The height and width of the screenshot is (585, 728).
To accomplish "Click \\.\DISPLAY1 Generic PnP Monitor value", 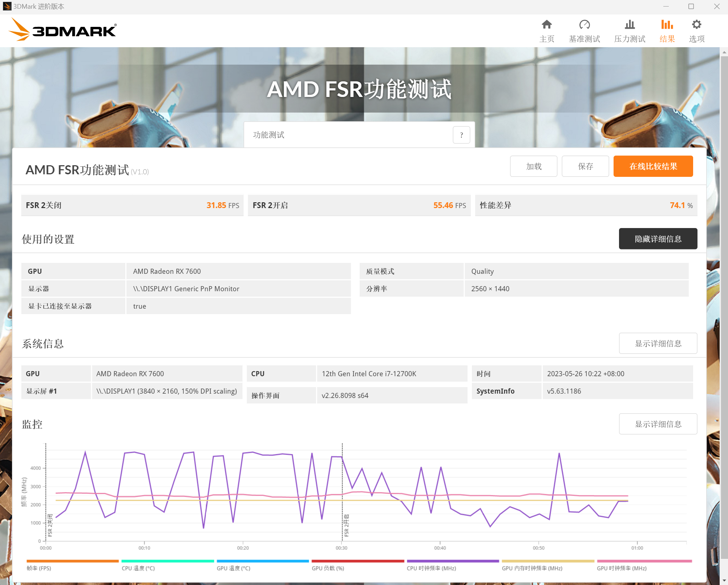I will tap(239, 289).
